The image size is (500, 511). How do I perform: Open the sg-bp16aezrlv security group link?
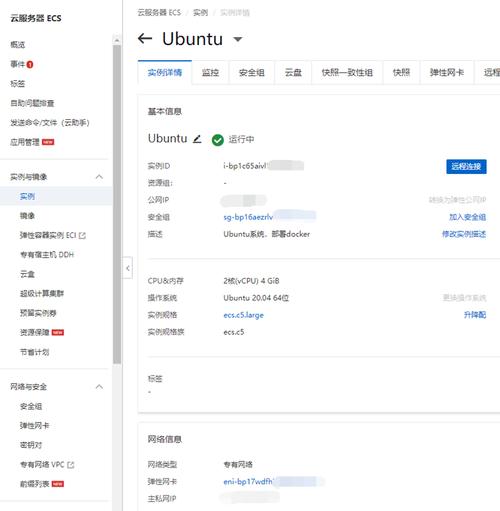pos(248,217)
